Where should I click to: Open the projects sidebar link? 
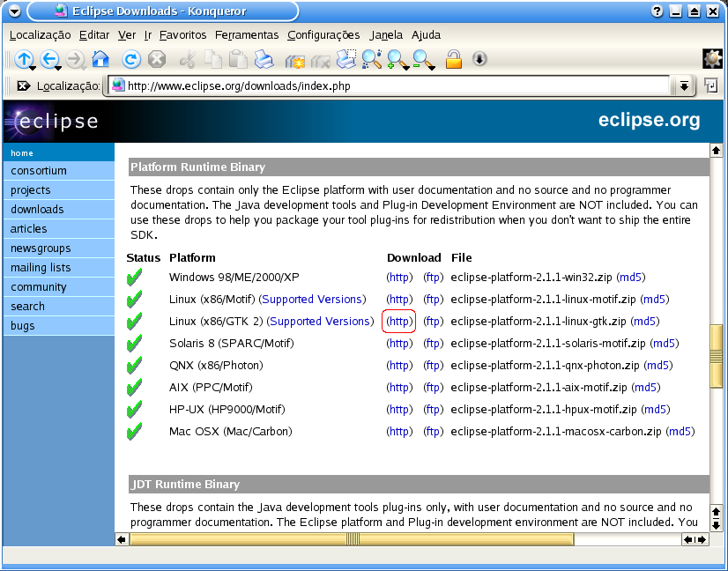pos(59,190)
